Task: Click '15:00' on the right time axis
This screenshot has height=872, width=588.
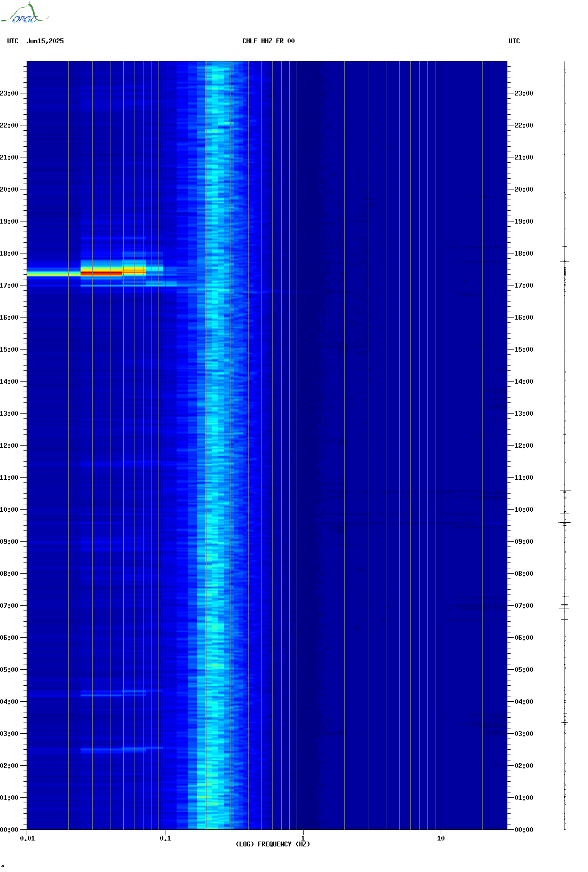Action: 524,350
